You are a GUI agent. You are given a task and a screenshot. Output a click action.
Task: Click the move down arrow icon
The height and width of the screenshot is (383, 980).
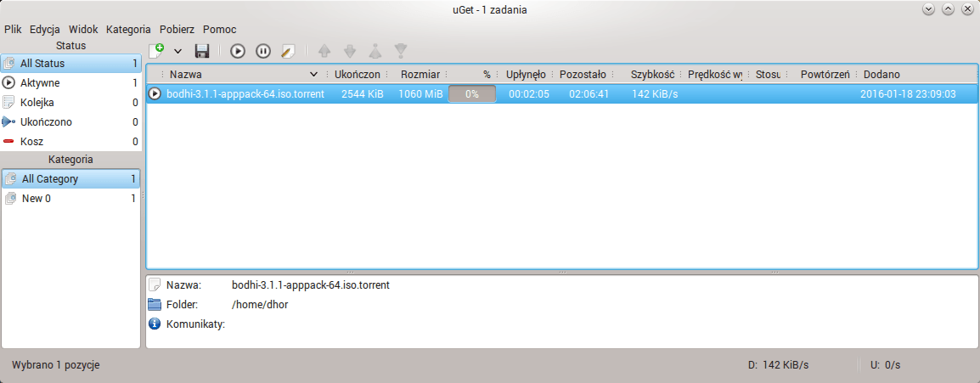(x=349, y=51)
